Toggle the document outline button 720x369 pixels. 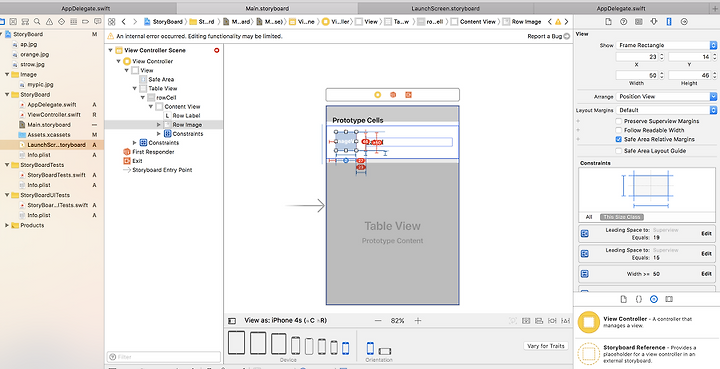[x=232, y=321]
